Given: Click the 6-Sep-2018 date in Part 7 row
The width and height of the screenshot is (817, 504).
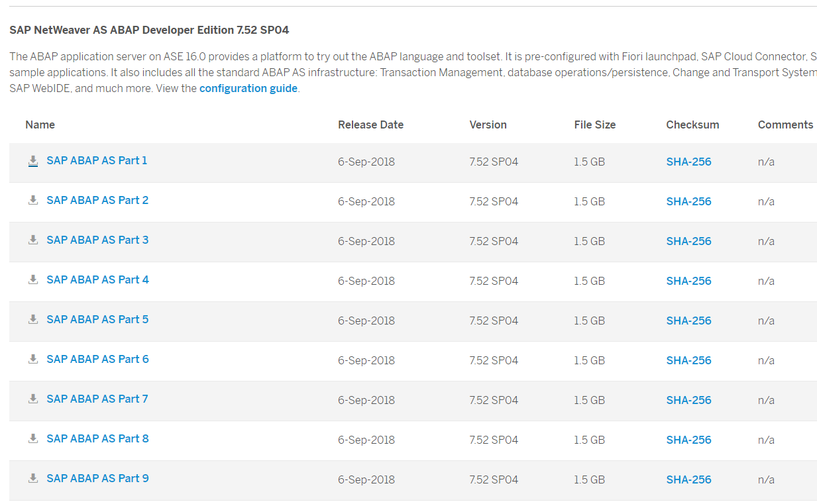Looking at the screenshot, I should 366,400.
